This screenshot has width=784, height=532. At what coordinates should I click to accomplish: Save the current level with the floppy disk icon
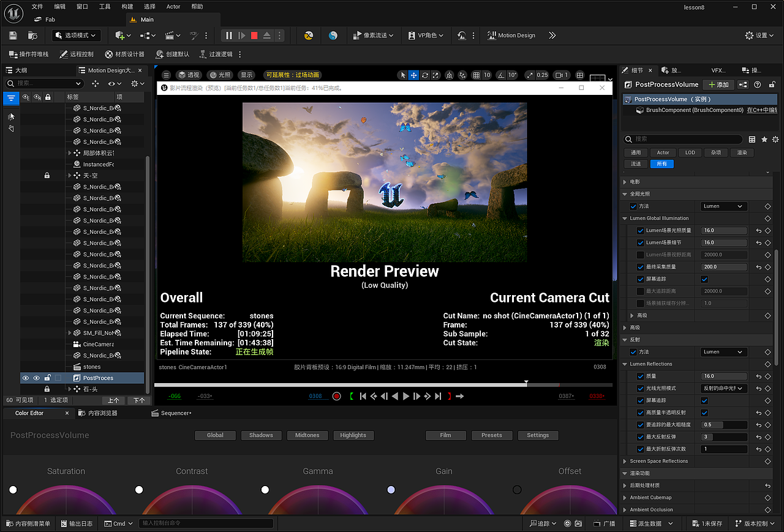point(13,36)
